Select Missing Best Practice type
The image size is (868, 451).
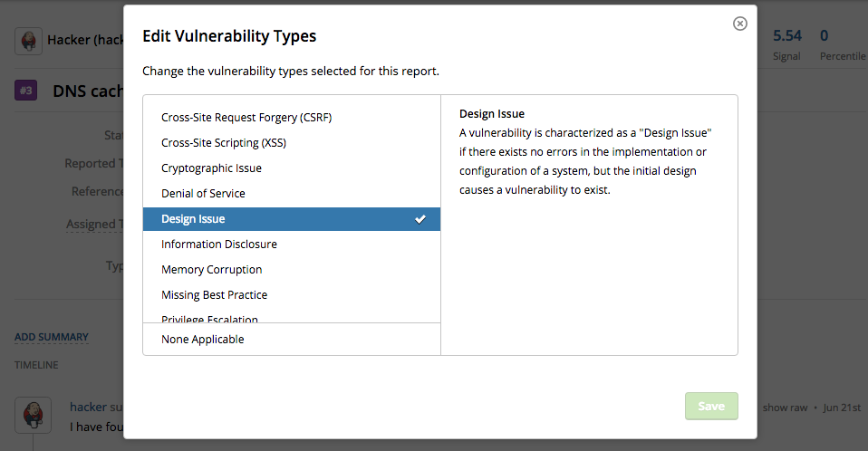292,295
